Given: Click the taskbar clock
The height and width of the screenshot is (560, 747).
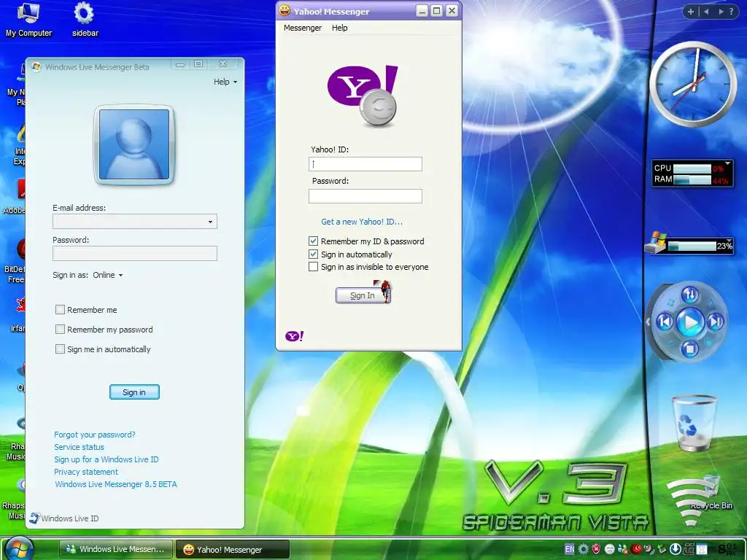Looking at the screenshot, I should coord(727,550).
